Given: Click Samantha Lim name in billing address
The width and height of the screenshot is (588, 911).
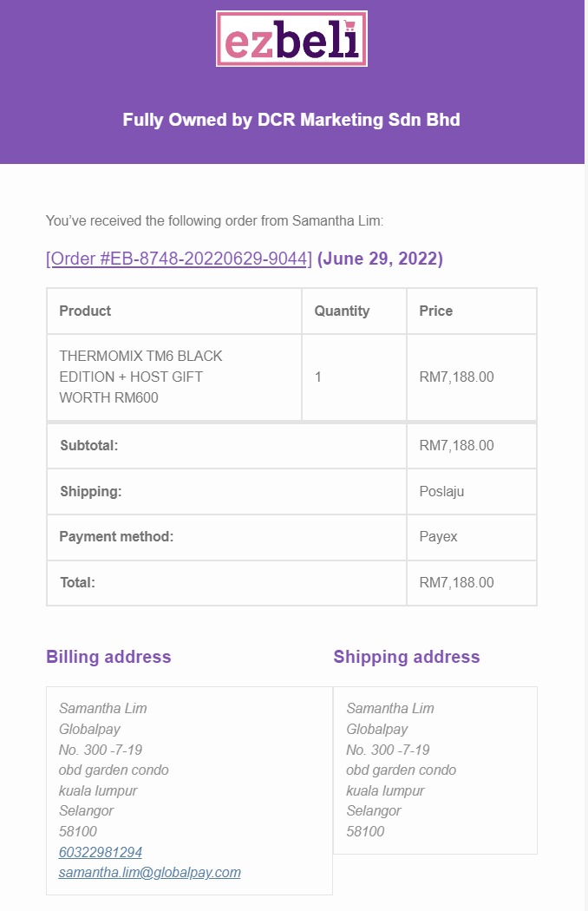Looking at the screenshot, I should (x=103, y=708).
